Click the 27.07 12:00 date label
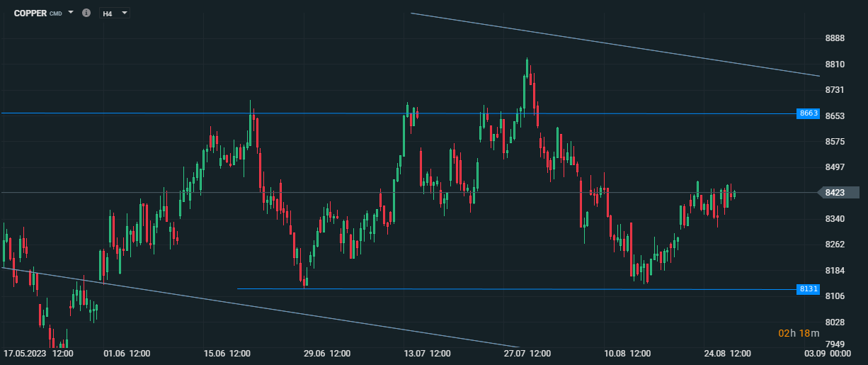Viewport: 868px width, 365px height. click(528, 353)
